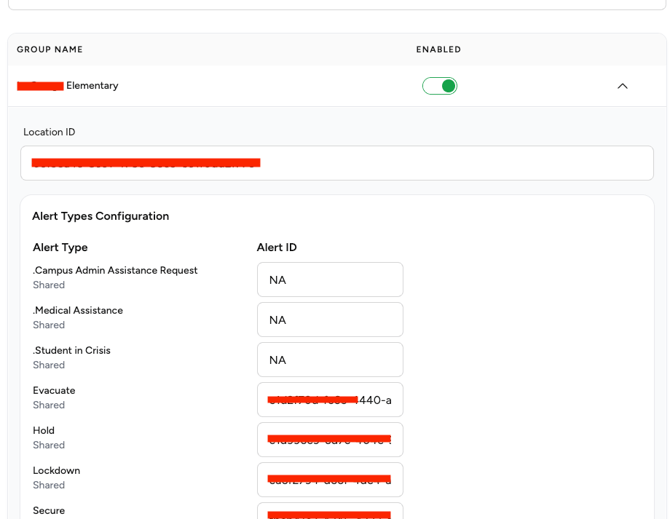The width and height of the screenshot is (670, 519).
Task: Click the Lockdown Alert ID field
Action: 330,480
